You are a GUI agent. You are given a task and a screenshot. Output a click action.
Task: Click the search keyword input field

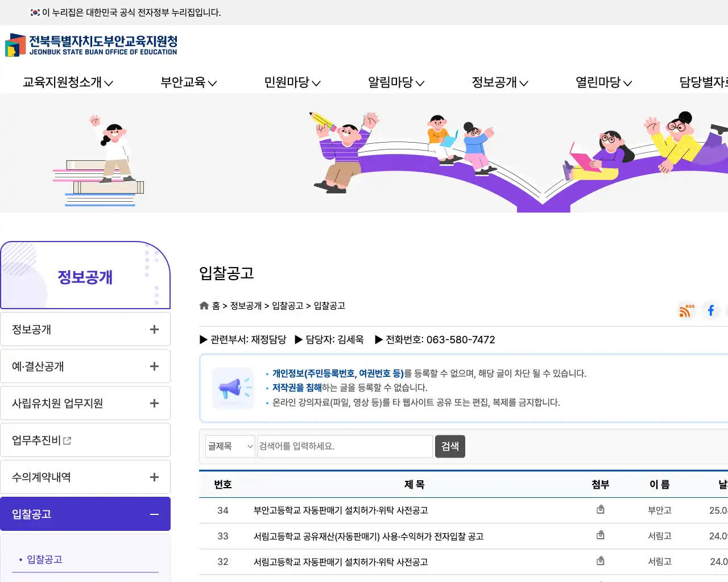pyautogui.click(x=345, y=446)
